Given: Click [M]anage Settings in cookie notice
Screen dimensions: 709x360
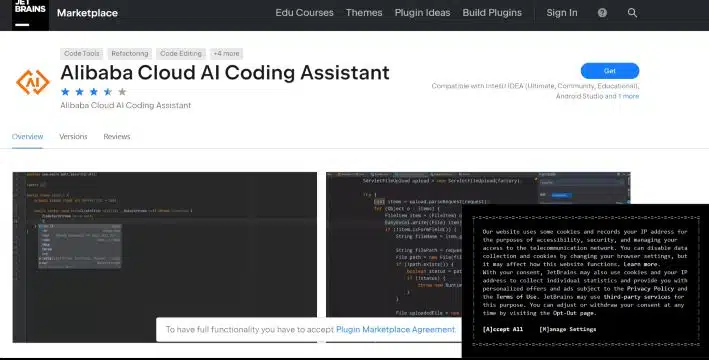Looking at the screenshot, I should click(x=567, y=329).
